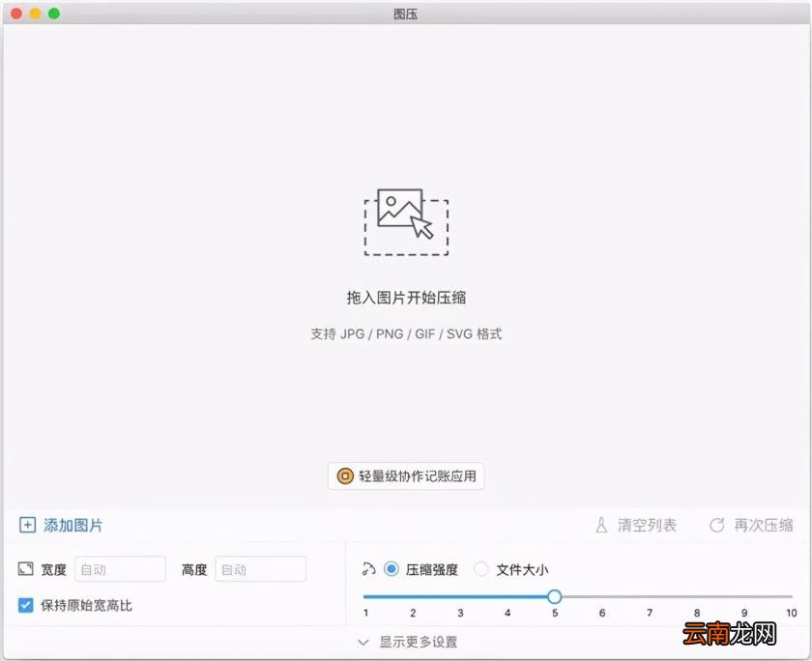Expand 显示更多设置 with the chevron

363,642
